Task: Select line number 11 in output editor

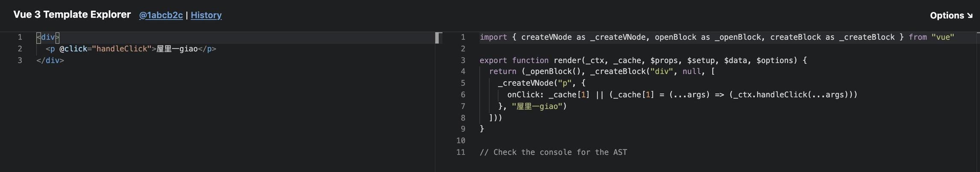Action: coord(460,152)
